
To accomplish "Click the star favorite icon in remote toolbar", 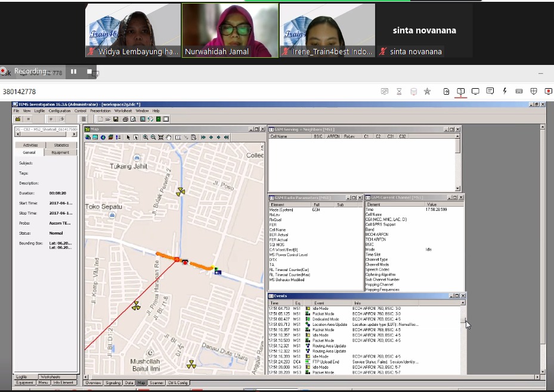I will coord(427,92).
